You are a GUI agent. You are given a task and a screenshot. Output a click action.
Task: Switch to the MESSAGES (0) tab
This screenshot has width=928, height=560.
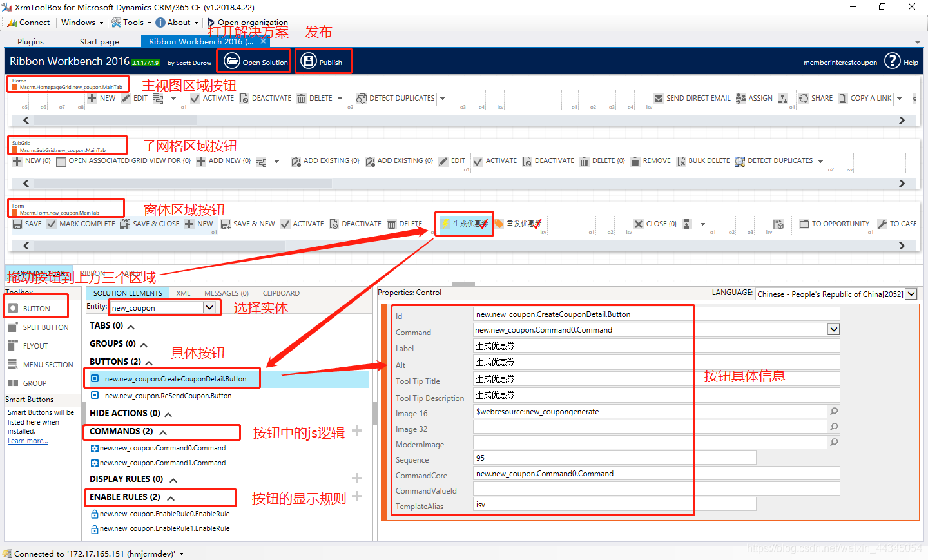tap(226, 293)
